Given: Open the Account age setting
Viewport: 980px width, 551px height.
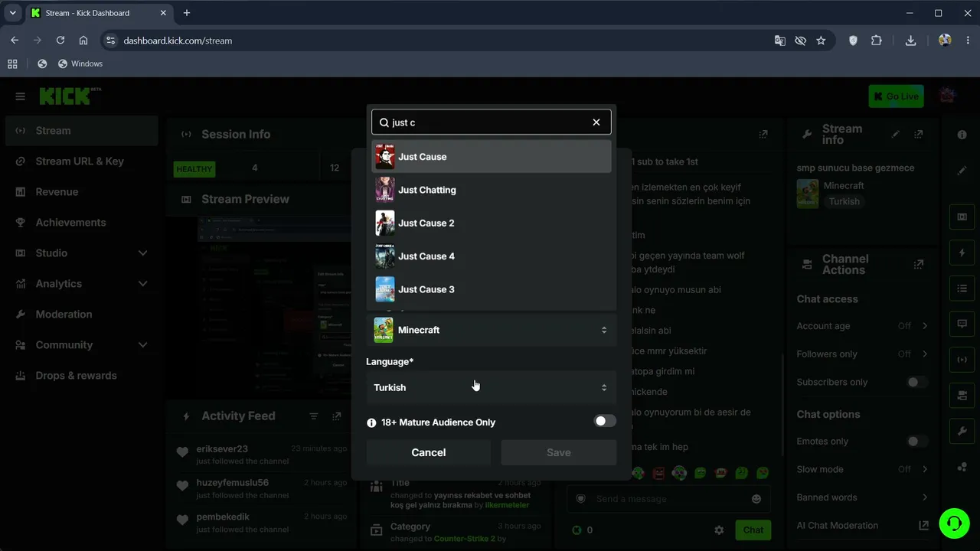Looking at the screenshot, I should point(862,326).
